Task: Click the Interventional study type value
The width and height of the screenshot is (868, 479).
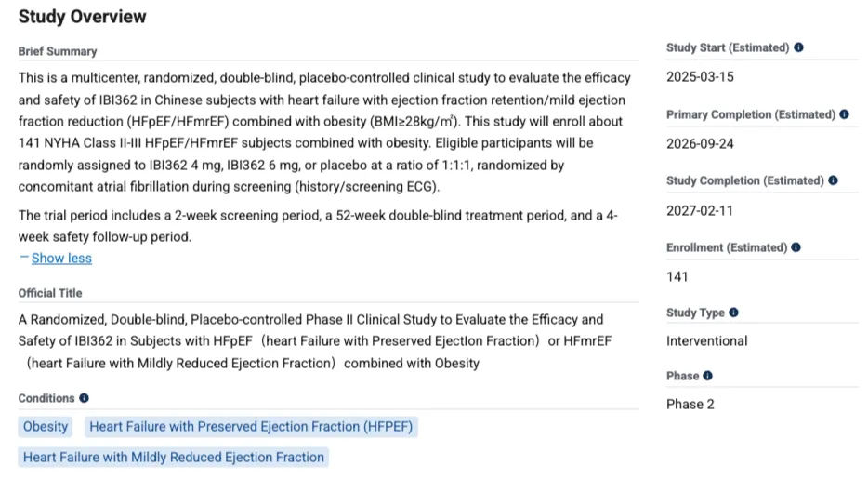Action: point(706,341)
